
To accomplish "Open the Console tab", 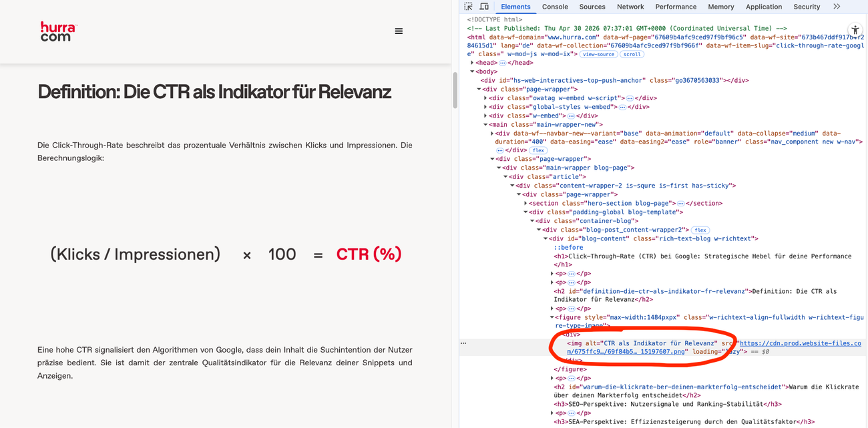I will coord(555,7).
